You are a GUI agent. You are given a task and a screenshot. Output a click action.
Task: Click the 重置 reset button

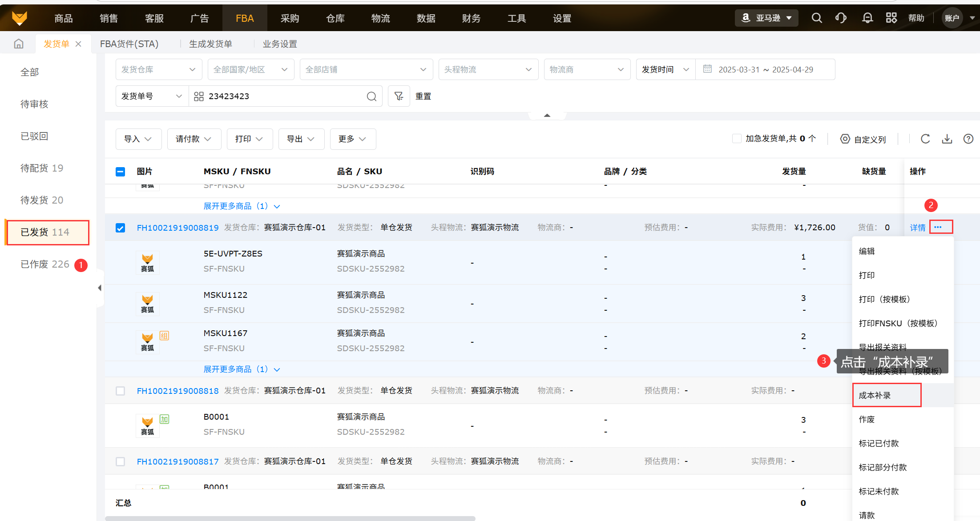click(x=423, y=96)
